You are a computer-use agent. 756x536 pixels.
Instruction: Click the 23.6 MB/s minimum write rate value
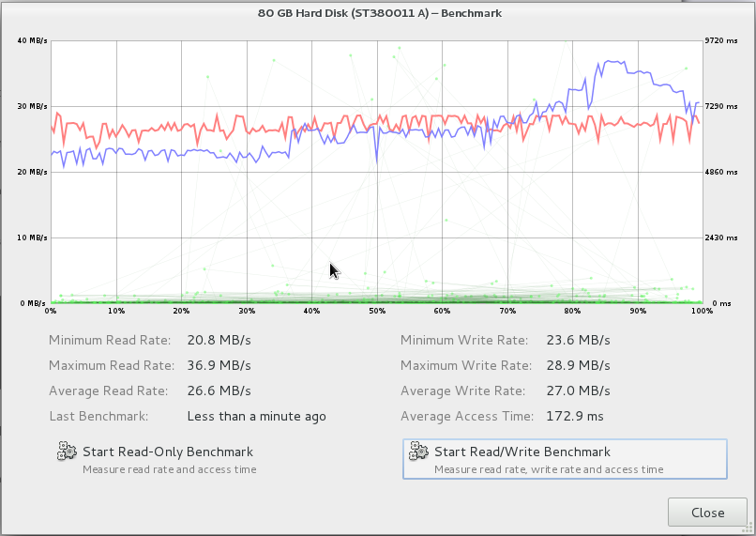pos(578,340)
